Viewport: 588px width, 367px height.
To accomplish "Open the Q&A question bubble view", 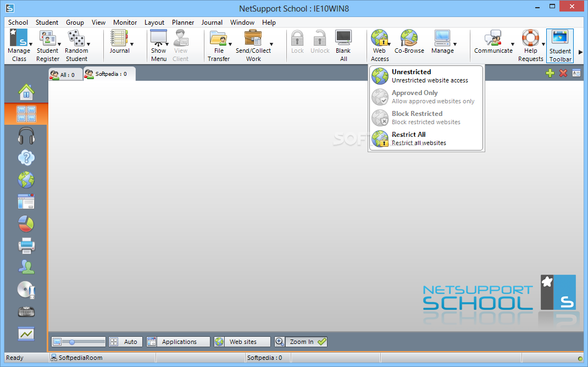I will coord(26,158).
